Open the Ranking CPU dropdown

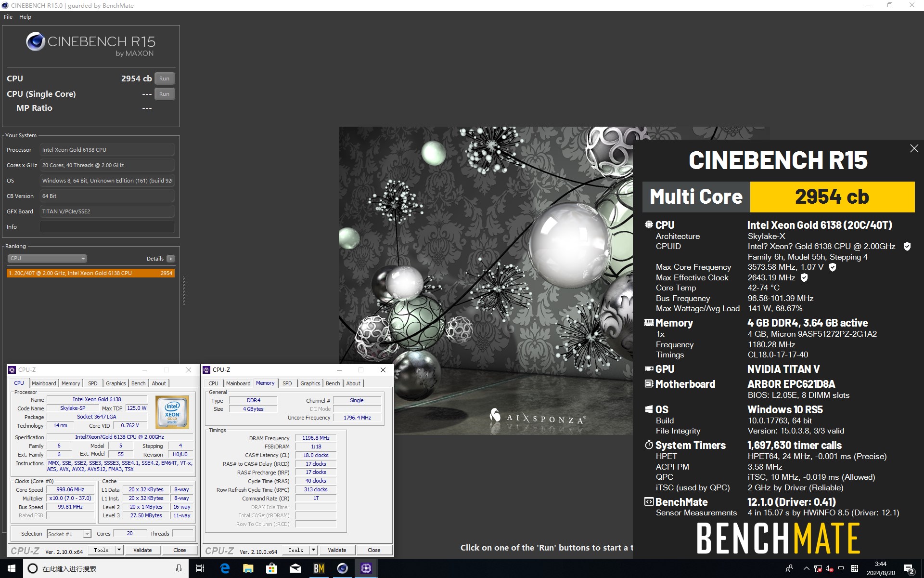pyautogui.click(x=47, y=259)
